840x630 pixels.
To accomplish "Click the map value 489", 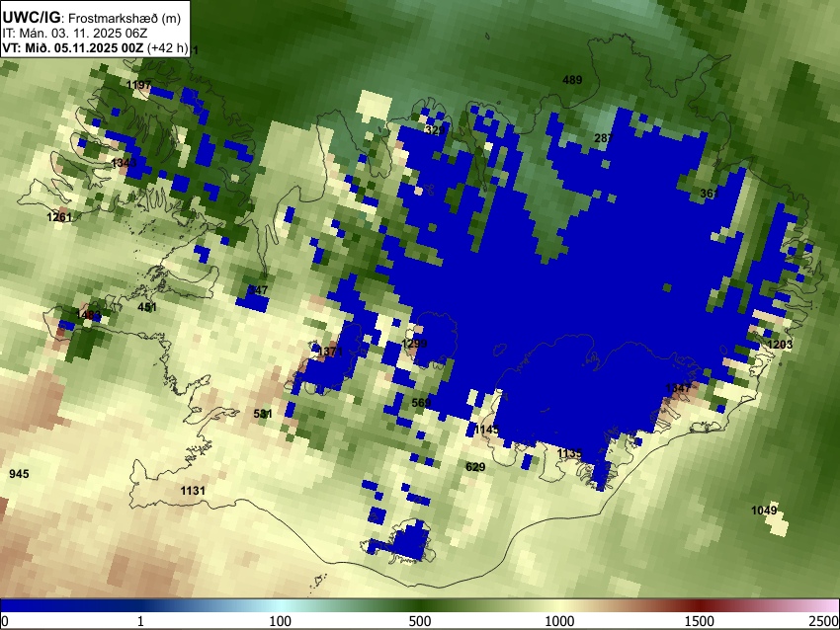I will click(x=572, y=80).
